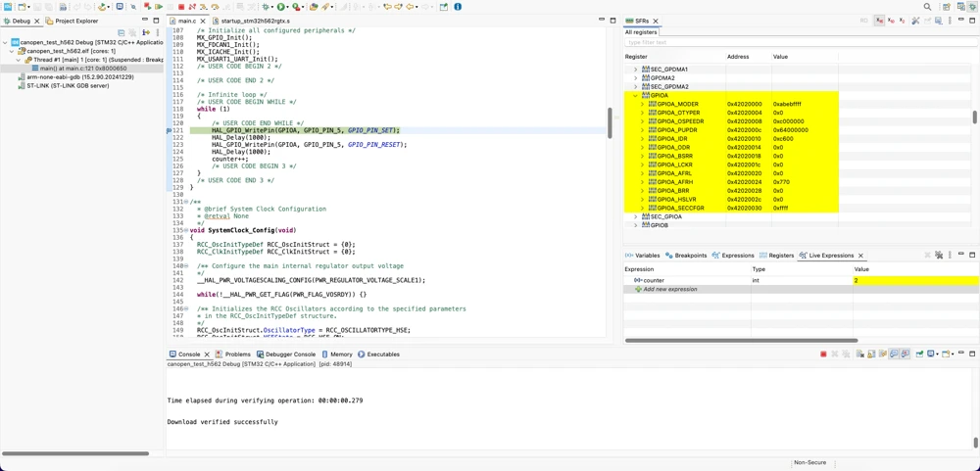Click the SFRs configure tools icon

[x=915, y=21]
